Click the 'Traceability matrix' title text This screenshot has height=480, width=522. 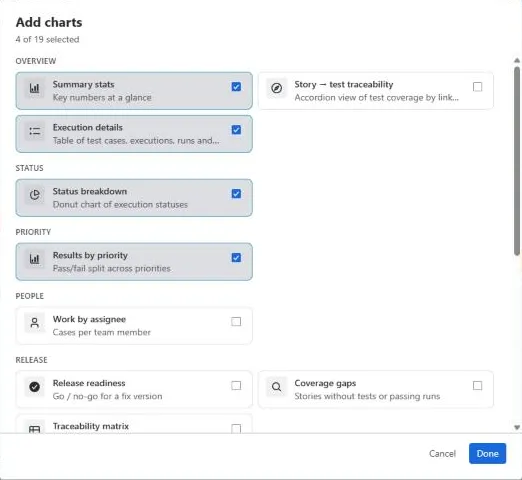point(91,426)
